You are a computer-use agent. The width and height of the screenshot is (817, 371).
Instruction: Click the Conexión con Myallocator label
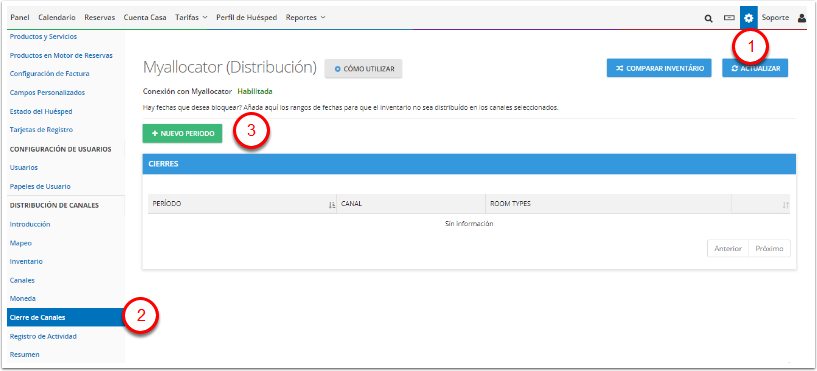click(187, 91)
